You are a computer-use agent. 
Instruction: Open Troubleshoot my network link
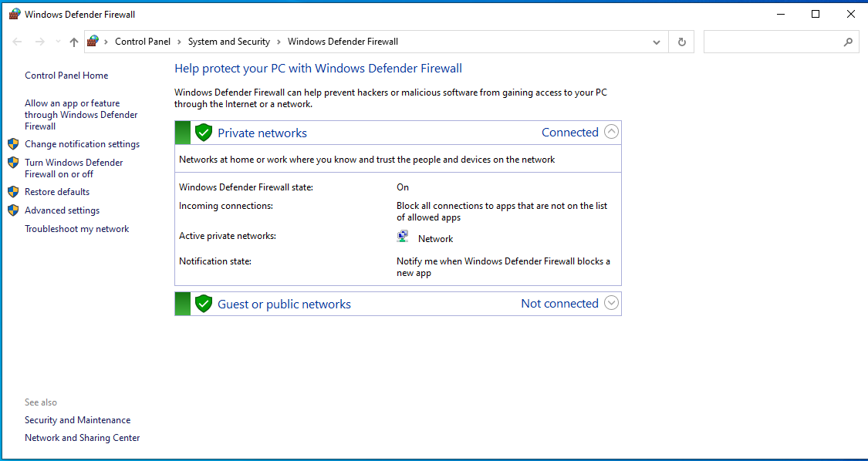(x=77, y=228)
